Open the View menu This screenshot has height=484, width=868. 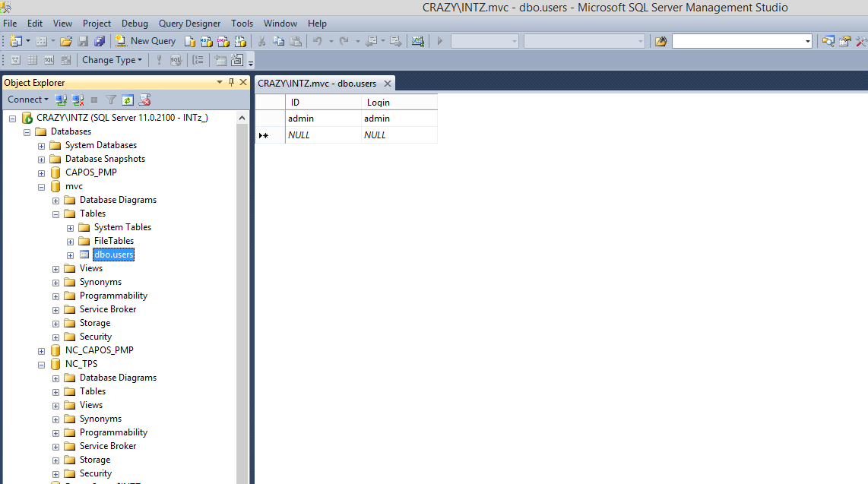pos(62,24)
